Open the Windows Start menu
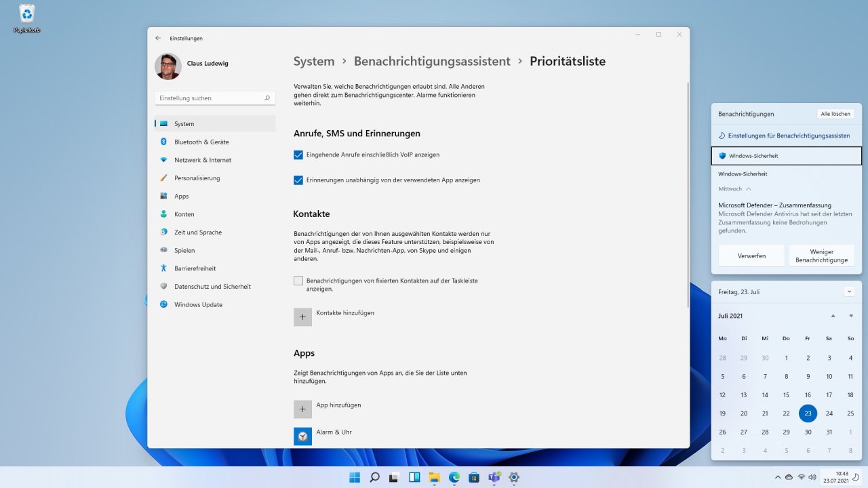 [x=355, y=477]
